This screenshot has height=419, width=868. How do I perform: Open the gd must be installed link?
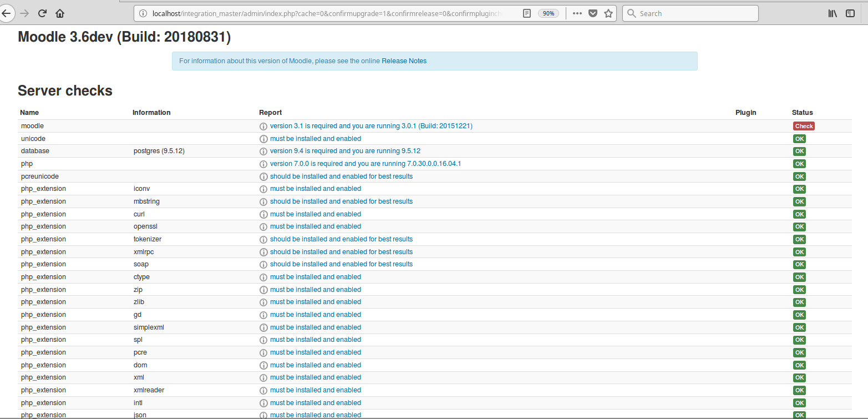pos(316,315)
